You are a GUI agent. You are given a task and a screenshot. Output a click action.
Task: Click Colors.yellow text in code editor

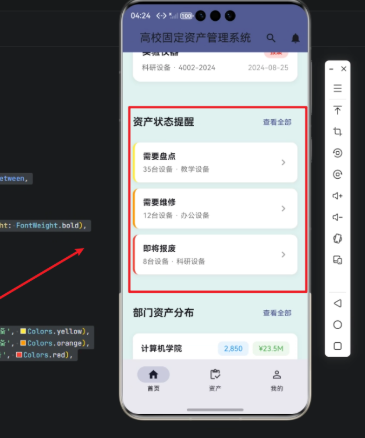[55, 331]
